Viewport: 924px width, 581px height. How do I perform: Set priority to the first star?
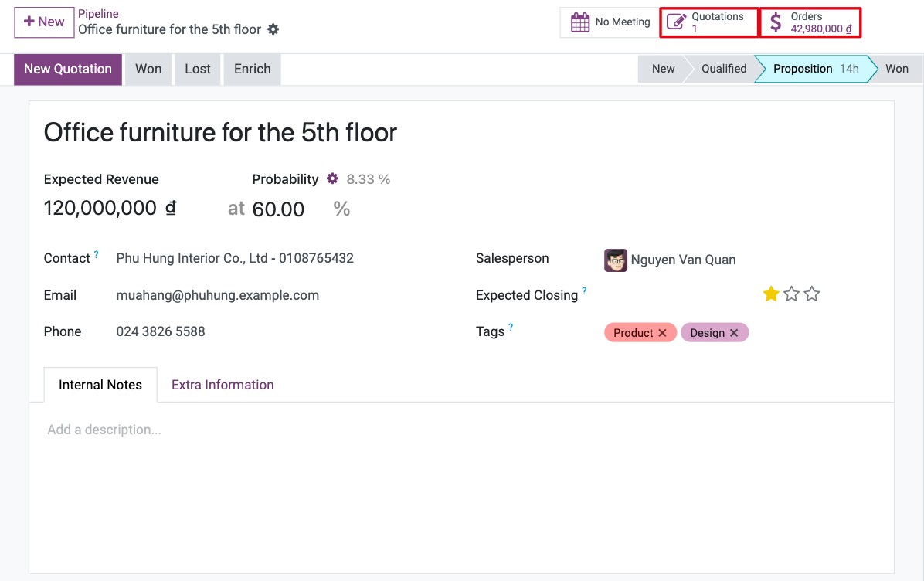click(x=771, y=294)
